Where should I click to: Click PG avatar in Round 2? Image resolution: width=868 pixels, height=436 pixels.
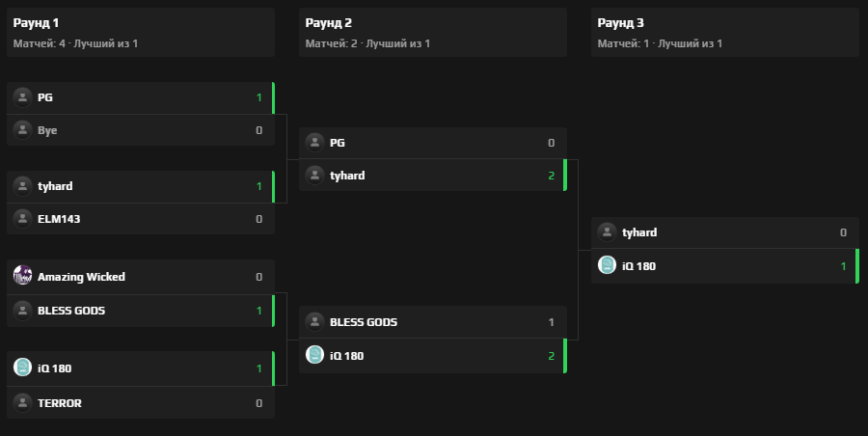315,143
